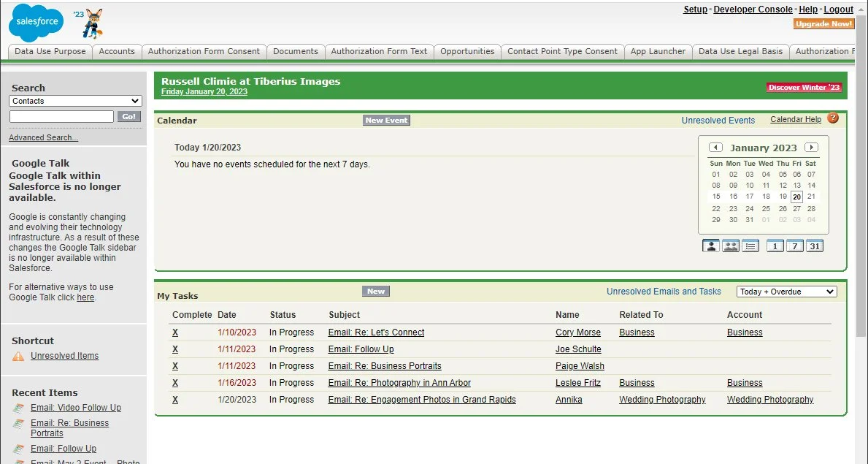This screenshot has height=464, width=868.
Task: Switch to single user calendar view
Action: 711,246
